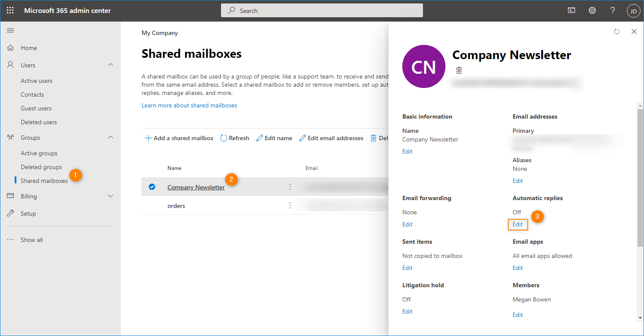644x336 pixels.
Task: Select Active users in the sidebar
Action: [x=36, y=80]
